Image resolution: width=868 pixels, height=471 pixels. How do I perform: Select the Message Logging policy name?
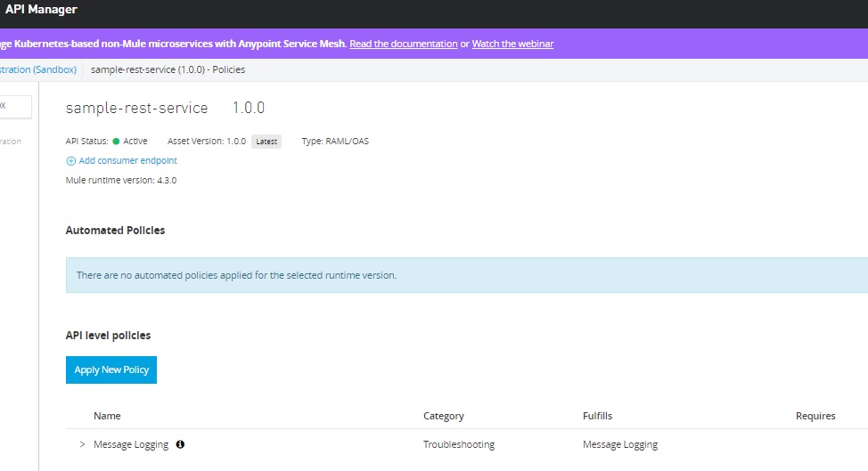(x=131, y=444)
